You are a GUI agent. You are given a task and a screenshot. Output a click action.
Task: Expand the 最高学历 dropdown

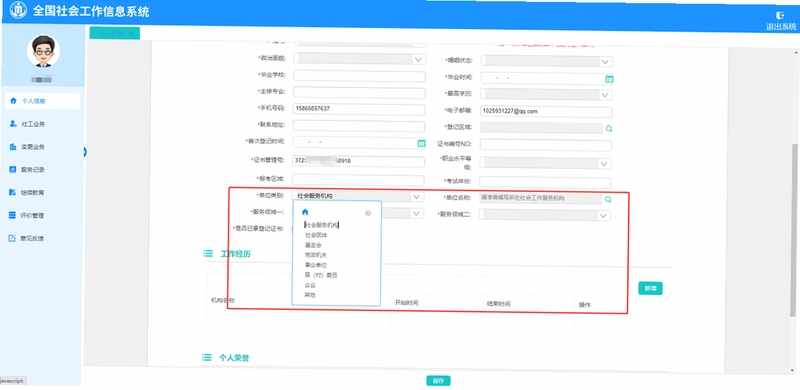pos(605,95)
